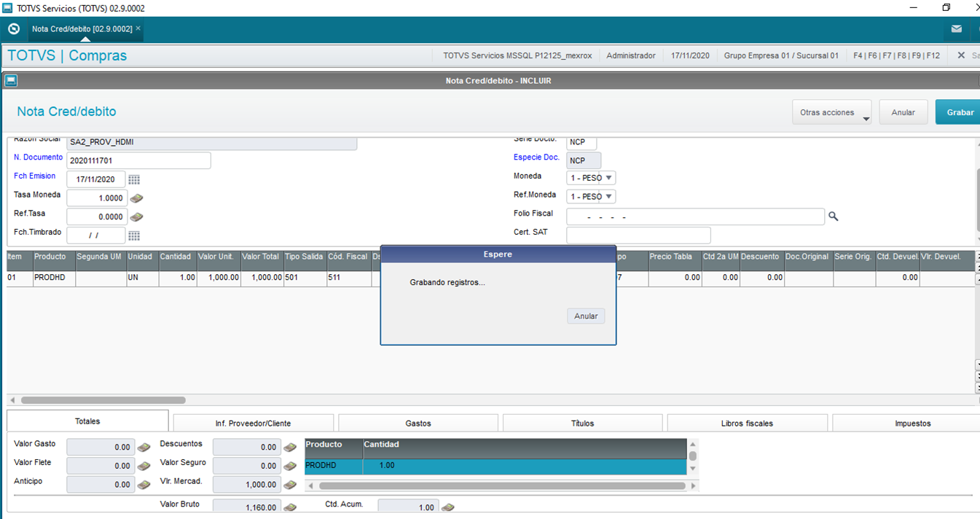Screen dimensions: 980x519
Task: Click the Tasa Moneda value field
Action: pos(96,198)
